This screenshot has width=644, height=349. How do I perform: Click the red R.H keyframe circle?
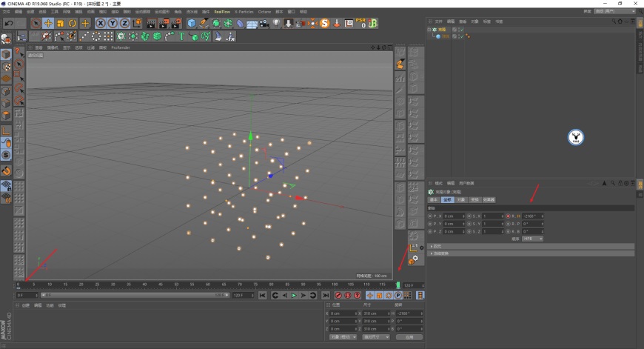tap(508, 216)
